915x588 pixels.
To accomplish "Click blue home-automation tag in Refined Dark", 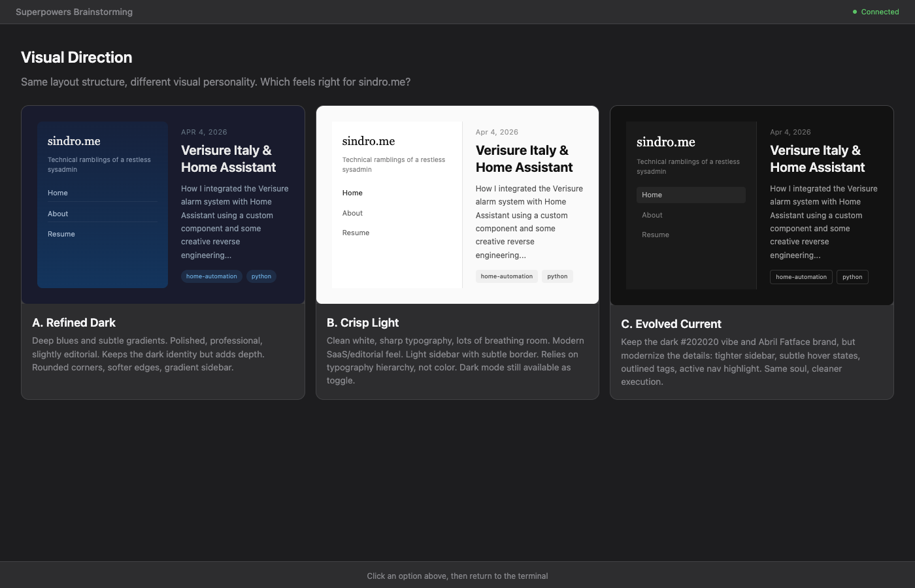I will tap(211, 276).
